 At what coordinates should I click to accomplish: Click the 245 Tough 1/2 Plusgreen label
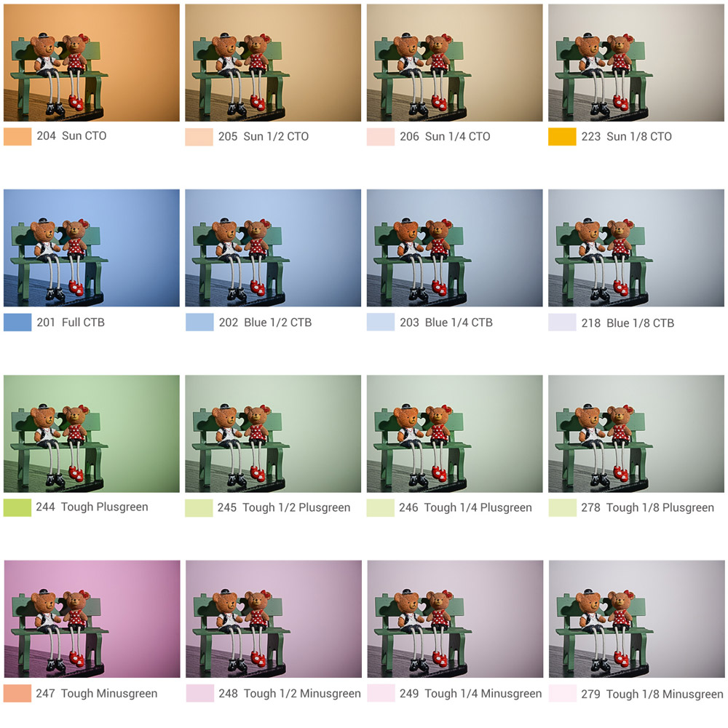(284, 507)
